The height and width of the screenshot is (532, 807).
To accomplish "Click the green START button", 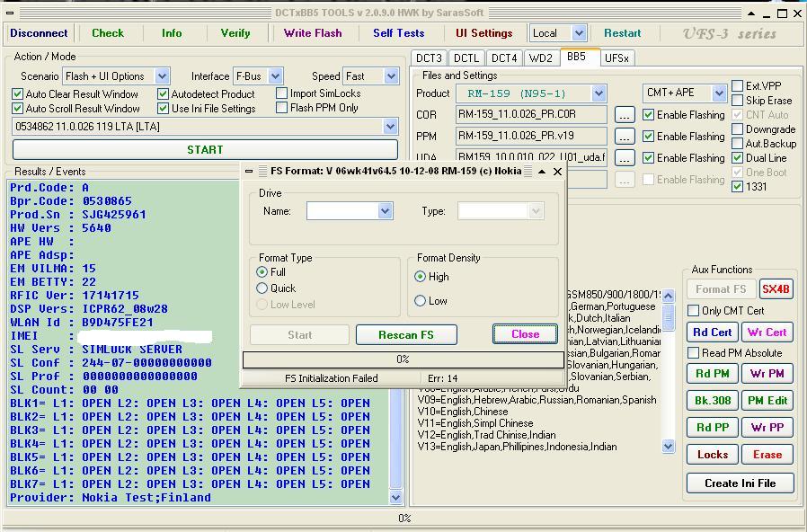I will [205, 150].
